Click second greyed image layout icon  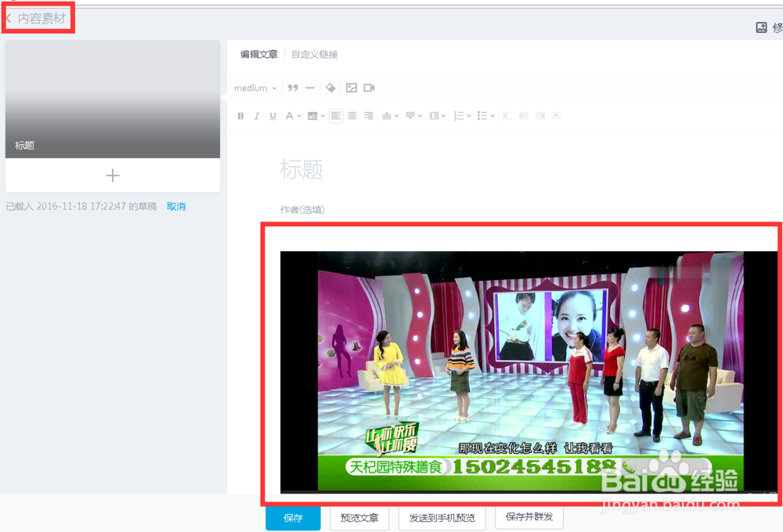click(524, 116)
